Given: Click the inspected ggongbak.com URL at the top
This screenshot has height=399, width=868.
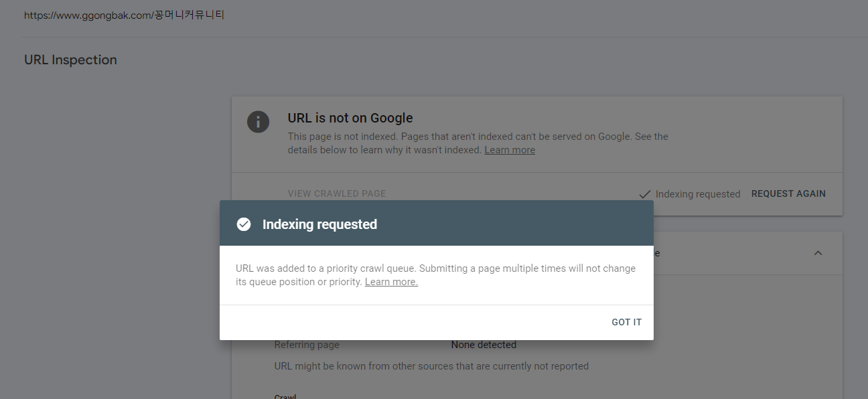Looking at the screenshot, I should click(125, 14).
